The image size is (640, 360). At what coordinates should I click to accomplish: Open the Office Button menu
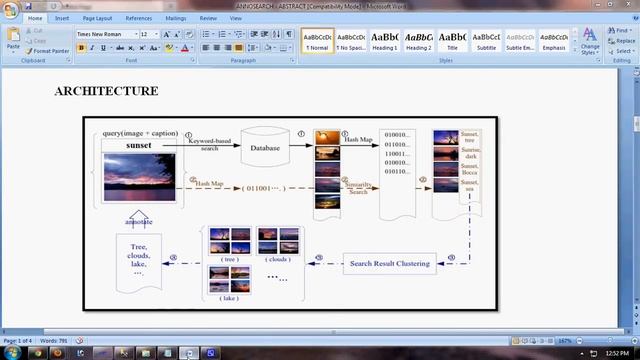click(10, 9)
